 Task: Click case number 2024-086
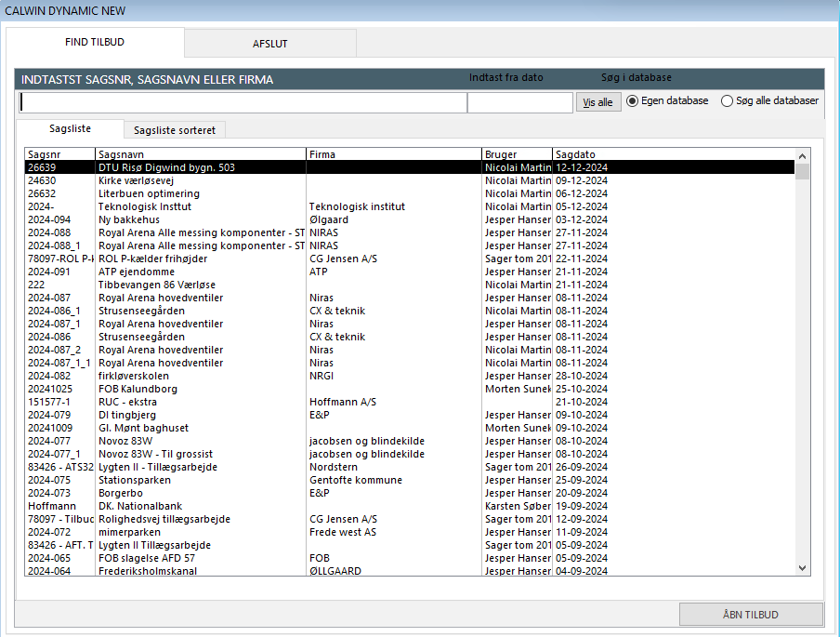click(49, 337)
